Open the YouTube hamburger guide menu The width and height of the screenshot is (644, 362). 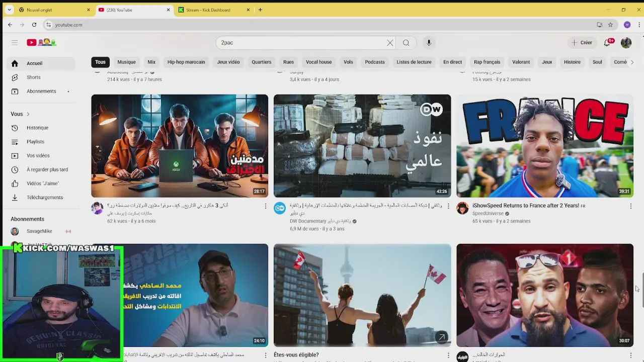click(x=15, y=43)
